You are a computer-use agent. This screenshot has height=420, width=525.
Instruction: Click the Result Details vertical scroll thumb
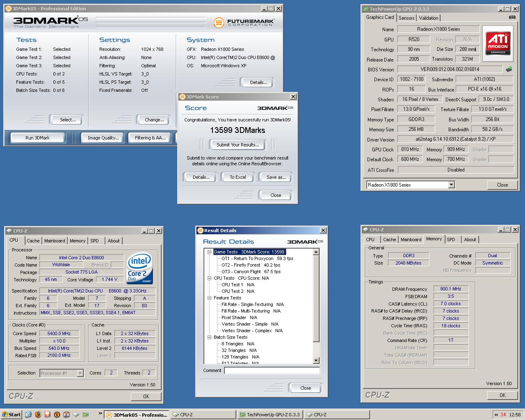316,298
